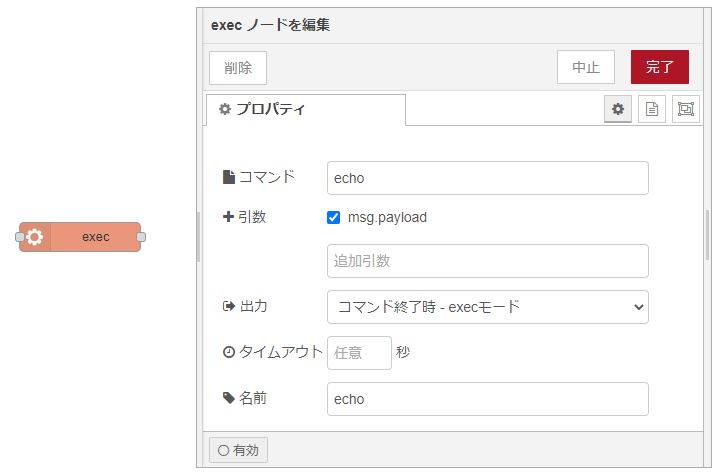Screen dimensions: 721x476
Task: Click the file icon beside コマンド label
Action: click(228, 177)
